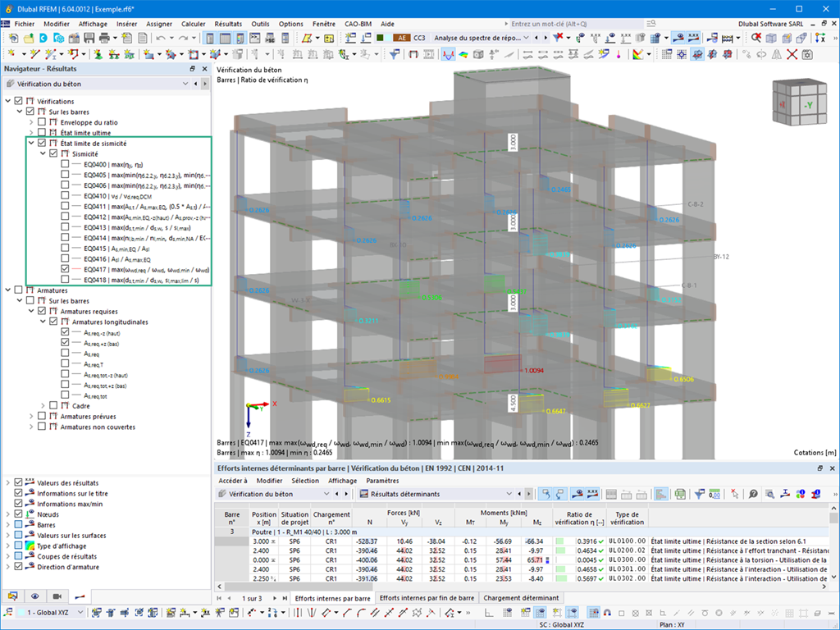Open the Résultats menu
Screen dimensions: 840x630
coord(228,24)
